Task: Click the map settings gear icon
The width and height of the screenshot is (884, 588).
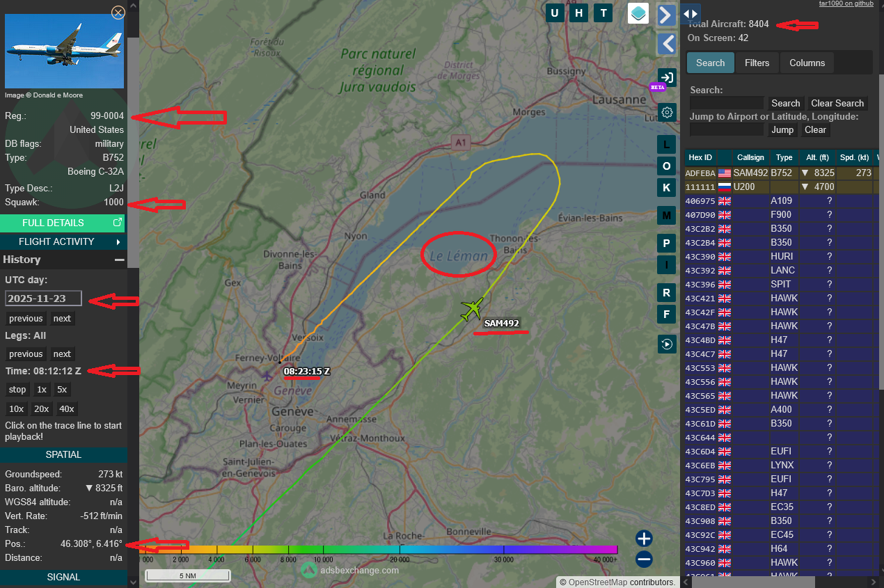Action: [x=667, y=112]
